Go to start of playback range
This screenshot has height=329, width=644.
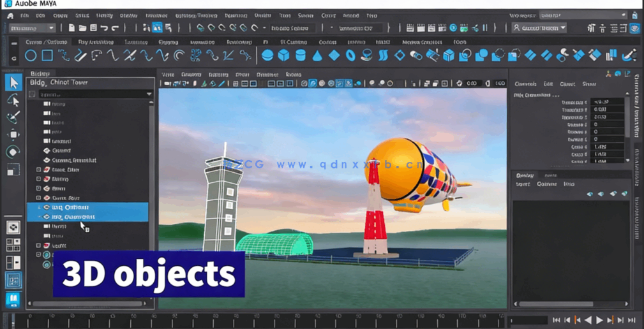coord(556,320)
